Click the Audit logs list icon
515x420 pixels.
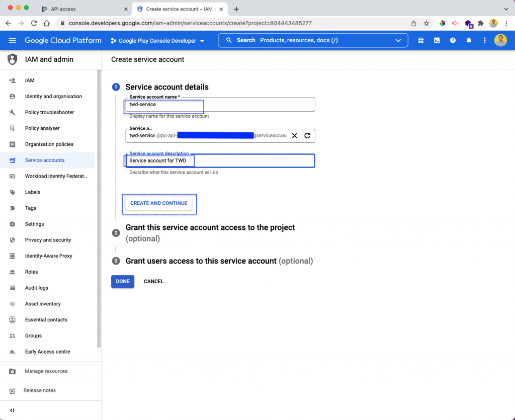(12, 288)
